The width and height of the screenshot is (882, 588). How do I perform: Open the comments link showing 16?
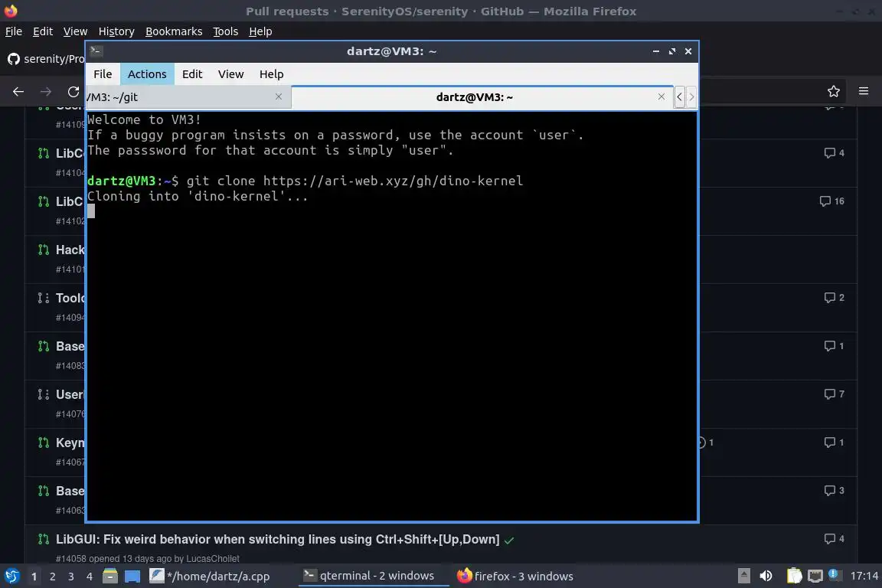point(832,201)
